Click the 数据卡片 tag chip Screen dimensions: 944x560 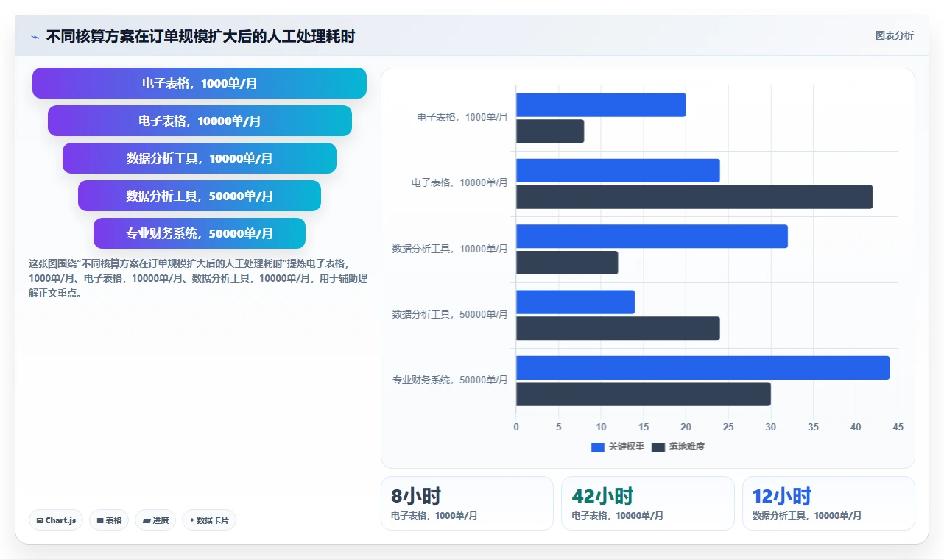[x=209, y=520]
